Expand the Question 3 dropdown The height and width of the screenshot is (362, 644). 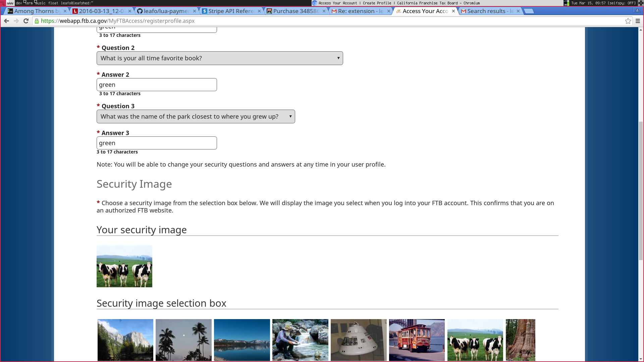(x=196, y=117)
